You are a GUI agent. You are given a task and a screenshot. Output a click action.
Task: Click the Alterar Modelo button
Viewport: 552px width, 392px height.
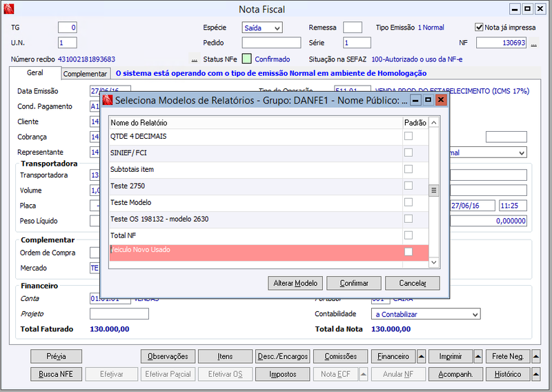pos(295,283)
